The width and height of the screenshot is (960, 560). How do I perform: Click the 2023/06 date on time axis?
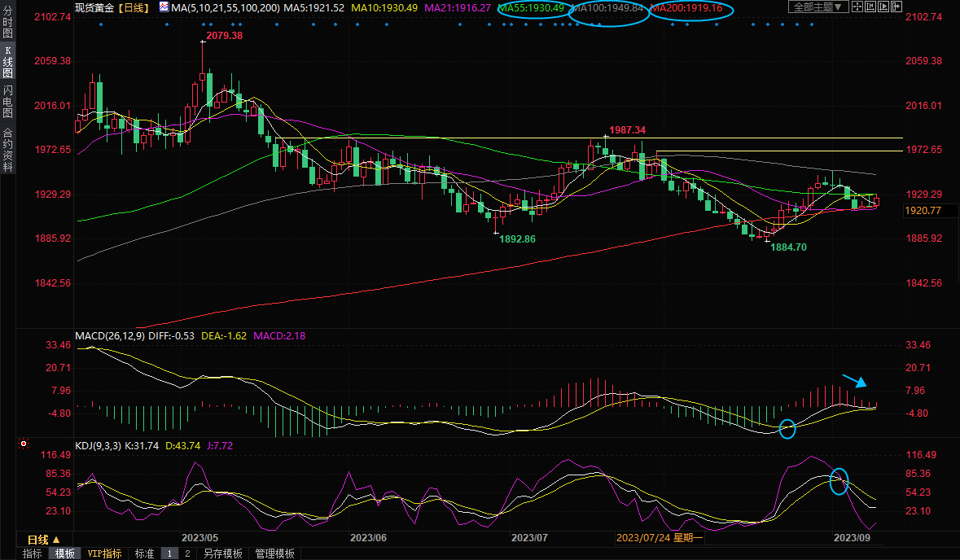coord(368,537)
